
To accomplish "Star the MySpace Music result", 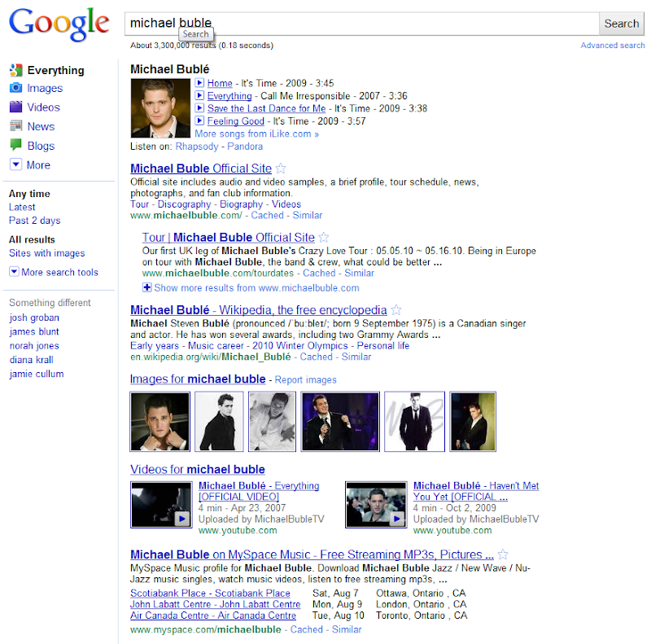I will (x=502, y=554).
